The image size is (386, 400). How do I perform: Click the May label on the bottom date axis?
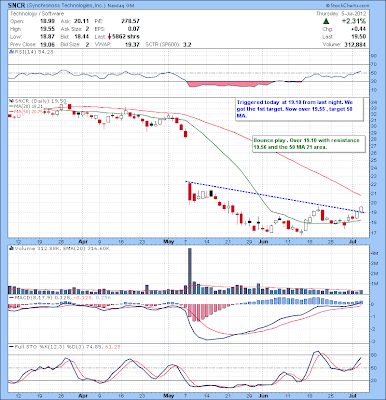pyautogui.click(x=169, y=396)
